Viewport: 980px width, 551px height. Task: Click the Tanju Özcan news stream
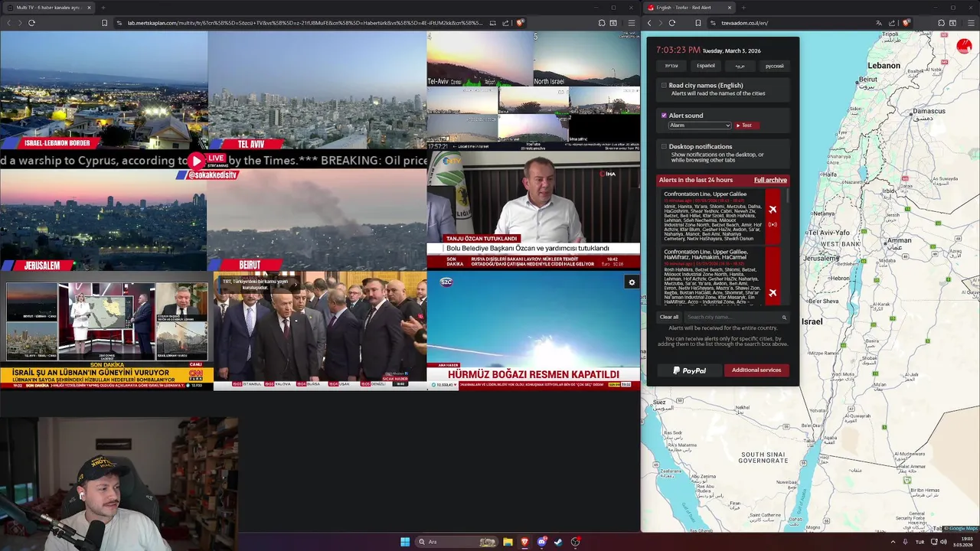pyautogui.click(x=534, y=210)
